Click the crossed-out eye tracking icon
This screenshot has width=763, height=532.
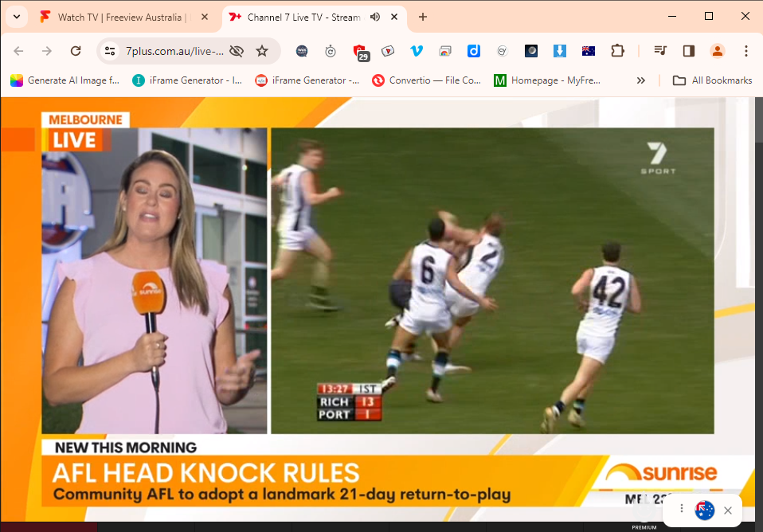237,51
